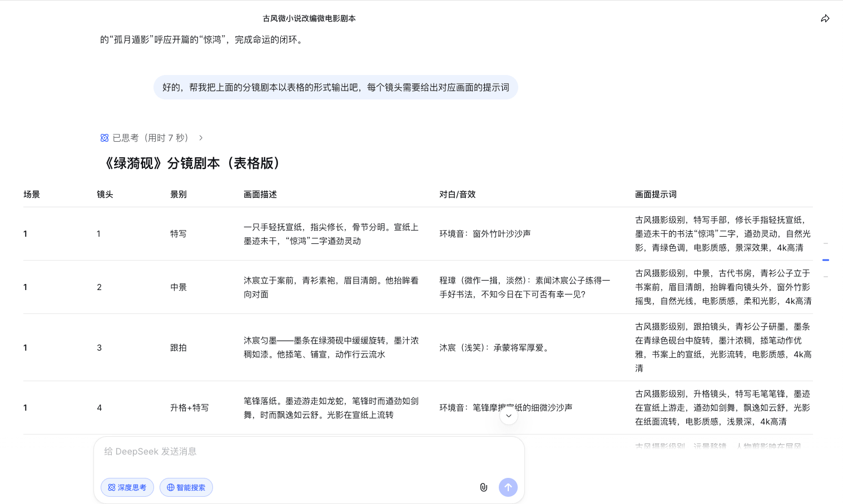Click the 画面描述 column header
This screenshot has height=504, width=843.
260,194
